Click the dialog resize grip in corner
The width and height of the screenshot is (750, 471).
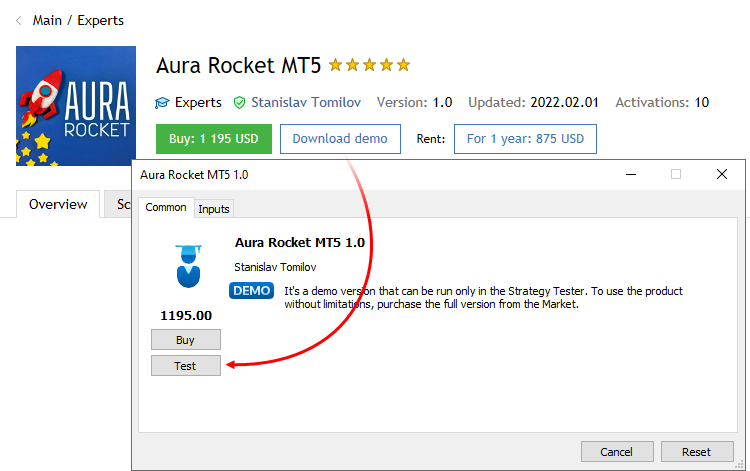click(740, 465)
